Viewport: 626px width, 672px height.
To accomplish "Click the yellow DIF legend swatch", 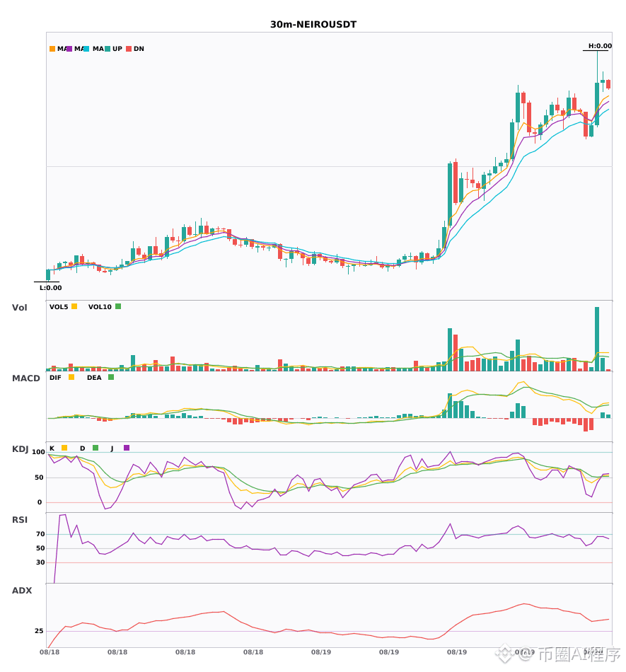I will tap(71, 377).
